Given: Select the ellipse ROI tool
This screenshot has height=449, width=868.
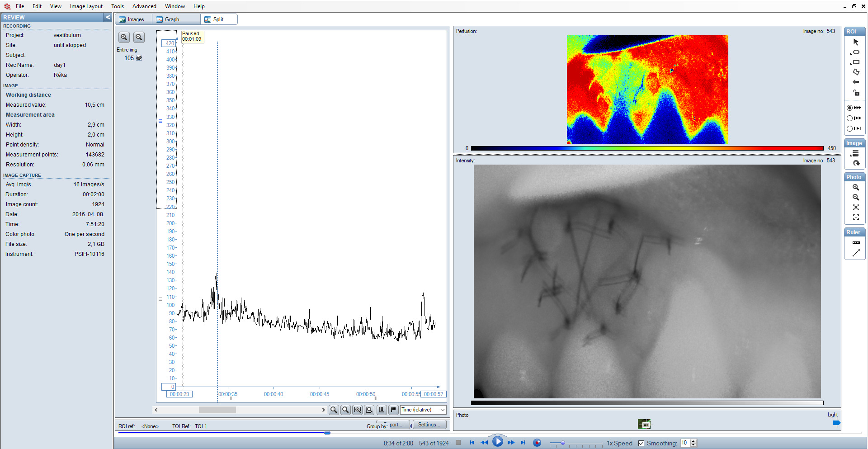Looking at the screenshot, I should 855,52.
